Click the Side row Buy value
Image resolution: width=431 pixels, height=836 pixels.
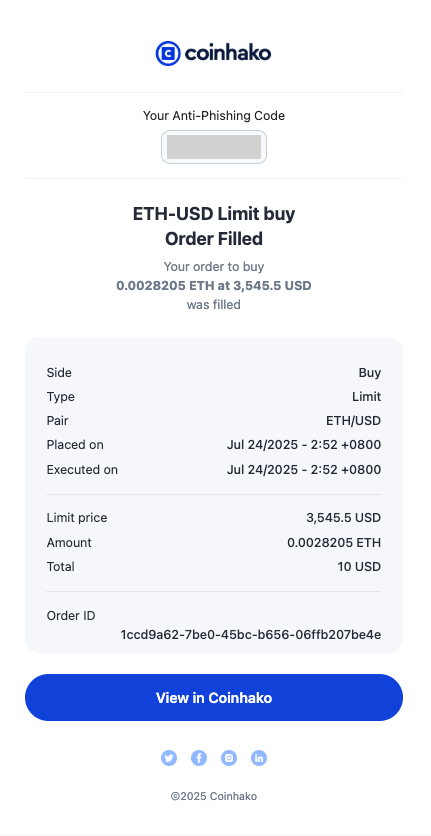pyautogui.click(x=370, y=373)
